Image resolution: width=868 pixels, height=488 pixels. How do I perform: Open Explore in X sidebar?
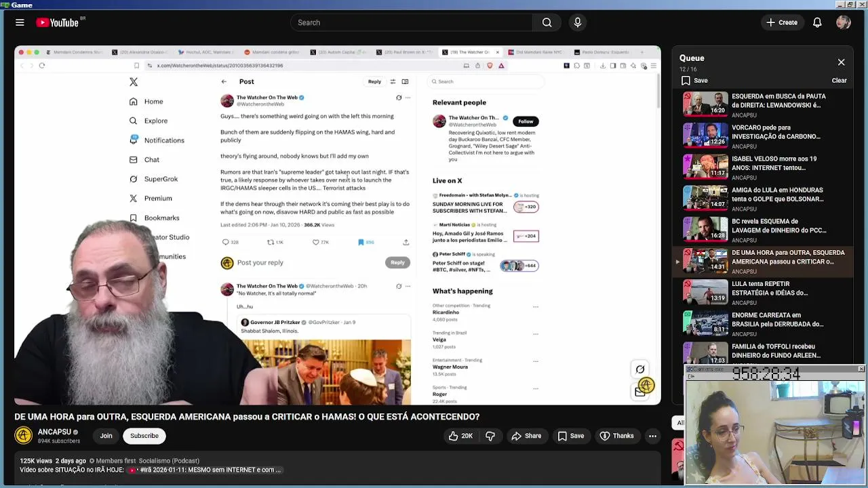point(149,121)
